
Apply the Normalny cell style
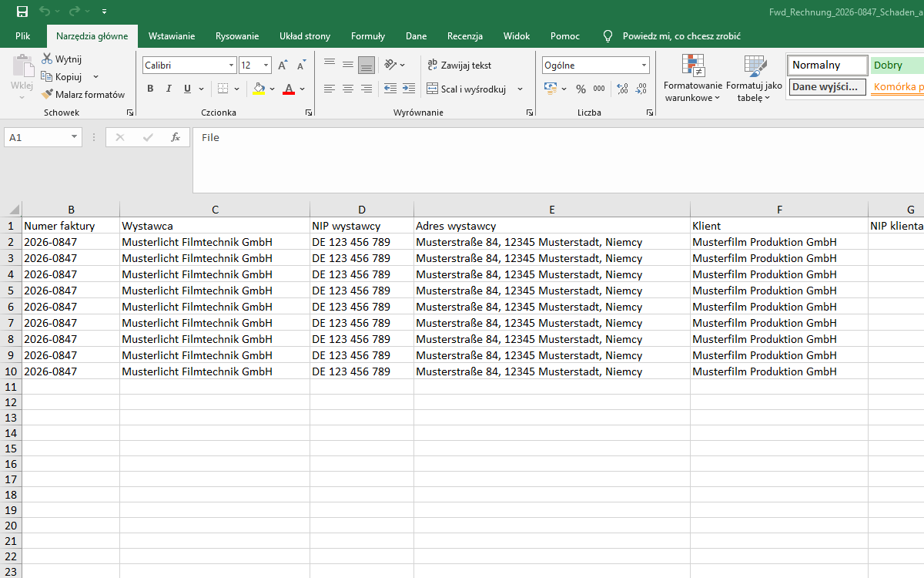[x=828, y=66]
